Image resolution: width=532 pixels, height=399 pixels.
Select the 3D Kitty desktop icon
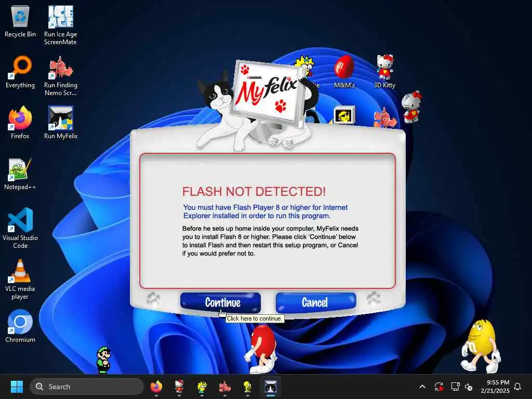point(384,72)
